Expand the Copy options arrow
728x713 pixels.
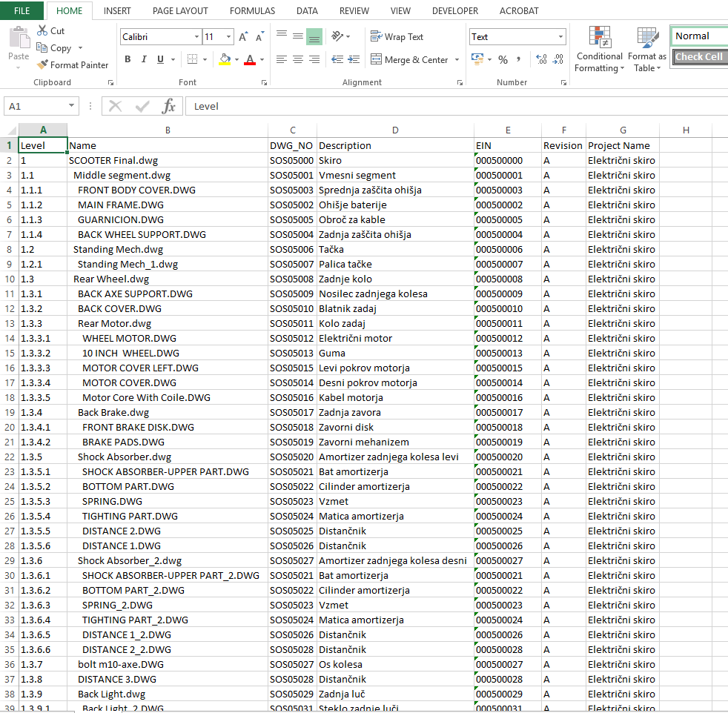(x=80, y=48)
